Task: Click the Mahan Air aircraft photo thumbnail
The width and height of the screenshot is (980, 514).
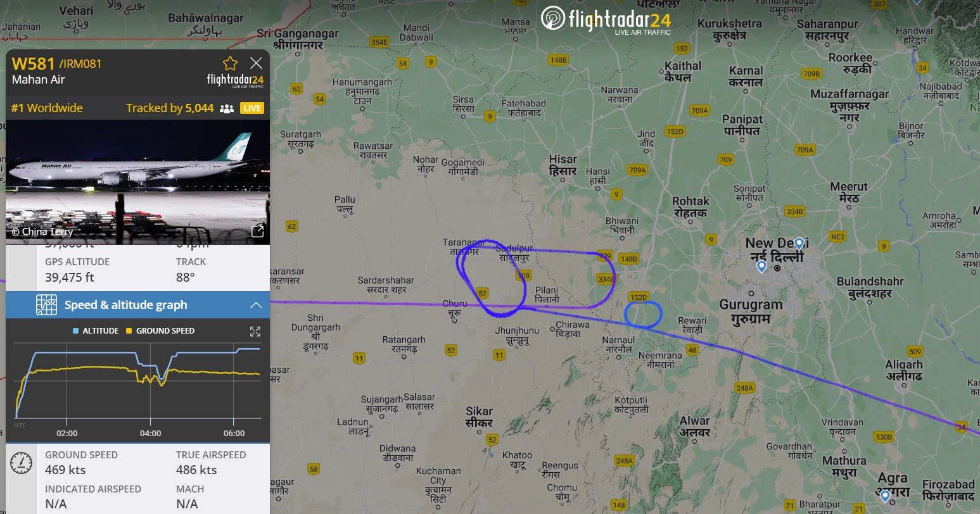Action: point(137,182)
